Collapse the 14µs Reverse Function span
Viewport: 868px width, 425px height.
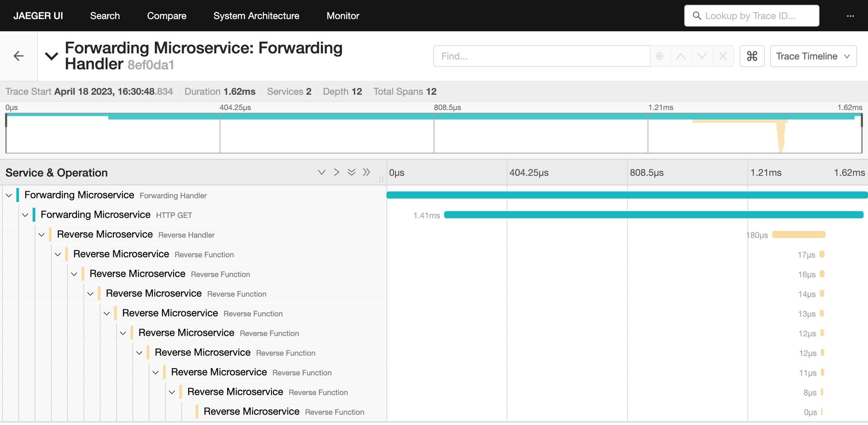coord(90,293)
